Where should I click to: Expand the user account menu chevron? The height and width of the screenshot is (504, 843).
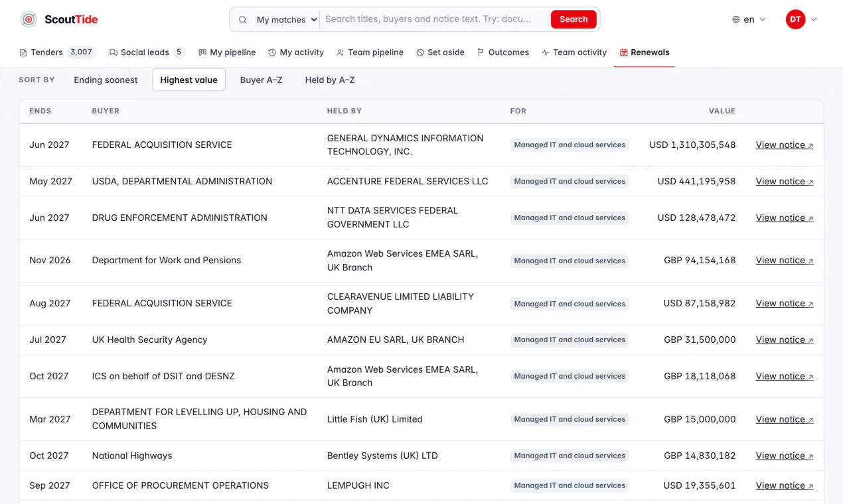click(814, 20)
